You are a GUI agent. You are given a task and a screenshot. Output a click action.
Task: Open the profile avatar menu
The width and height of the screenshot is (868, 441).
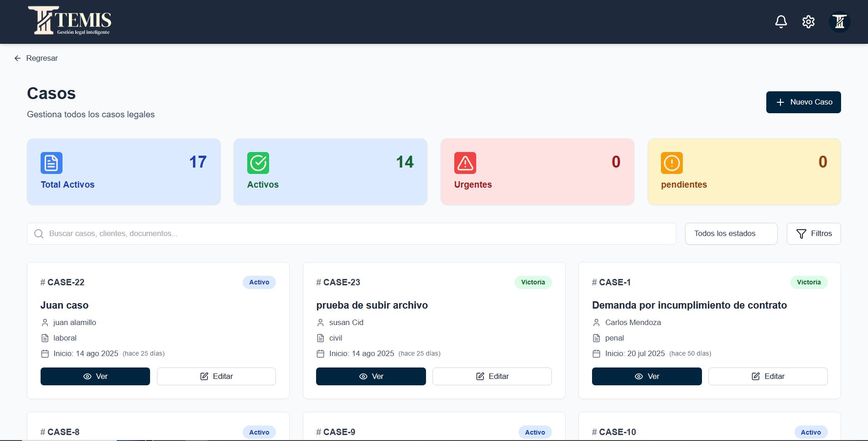pos(839,21)
